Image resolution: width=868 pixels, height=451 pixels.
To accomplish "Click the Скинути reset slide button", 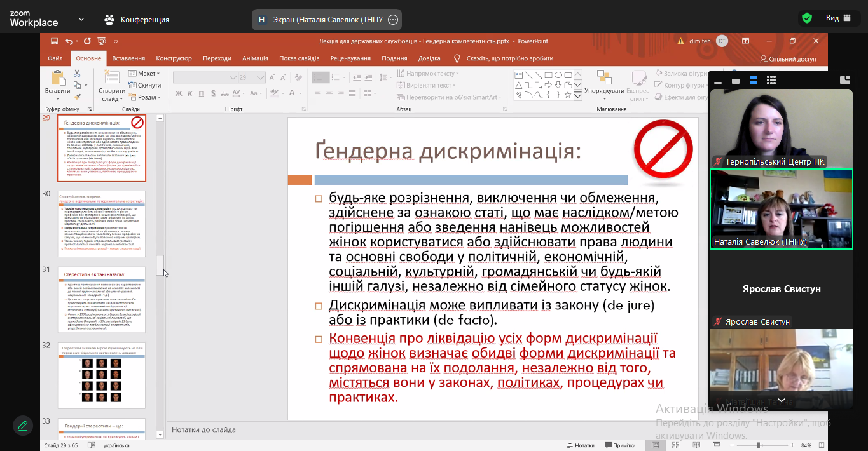I will point(145,85).
